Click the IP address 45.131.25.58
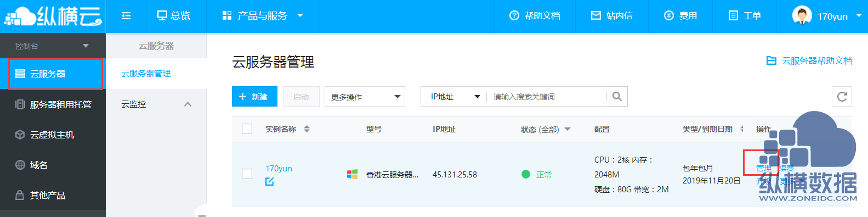The width and height of the screenshot is (868, 217). tap(455, 175)
